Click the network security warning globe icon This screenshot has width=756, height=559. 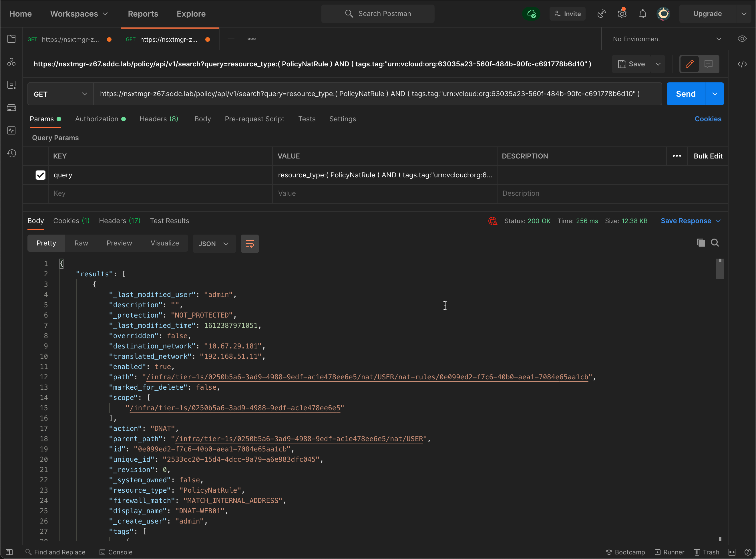[493, 221]
